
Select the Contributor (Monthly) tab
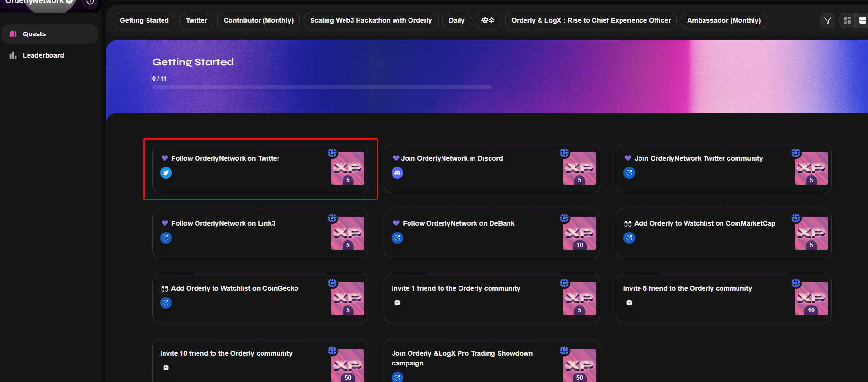(259, 20)
